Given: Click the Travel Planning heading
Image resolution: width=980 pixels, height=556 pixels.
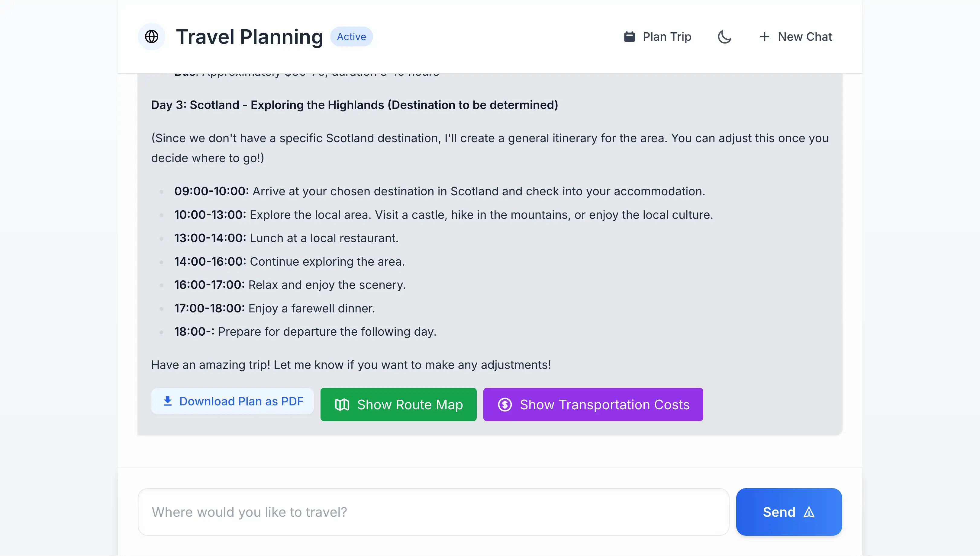Looking at the screenshot, I should click(249, 36).
